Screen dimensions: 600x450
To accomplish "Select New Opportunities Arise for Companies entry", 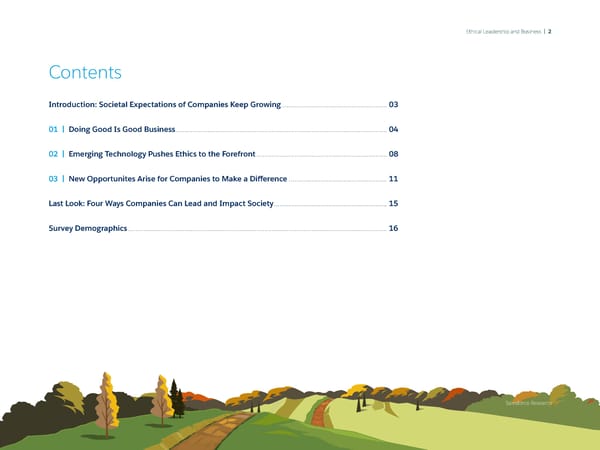I will click(x=178, y=179).
